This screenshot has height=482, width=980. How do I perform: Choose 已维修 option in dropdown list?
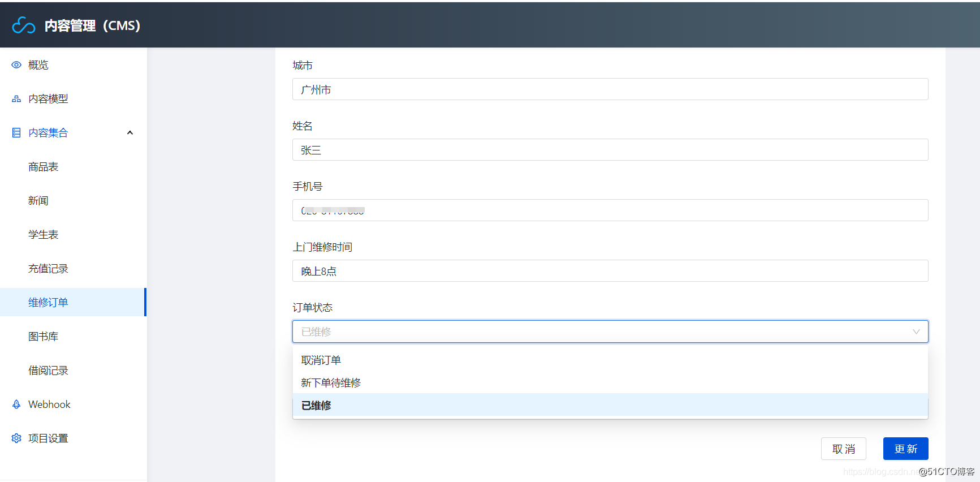tap(610, 405)
